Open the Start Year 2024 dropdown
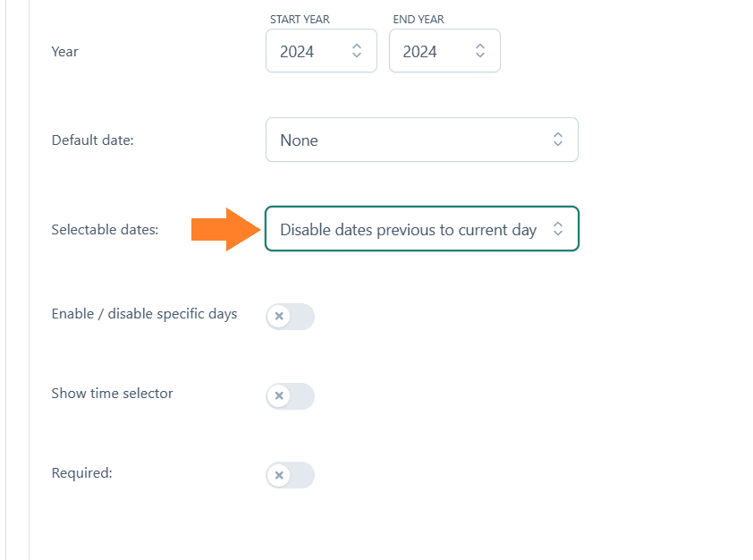753x560 pixels. (321, 51)
